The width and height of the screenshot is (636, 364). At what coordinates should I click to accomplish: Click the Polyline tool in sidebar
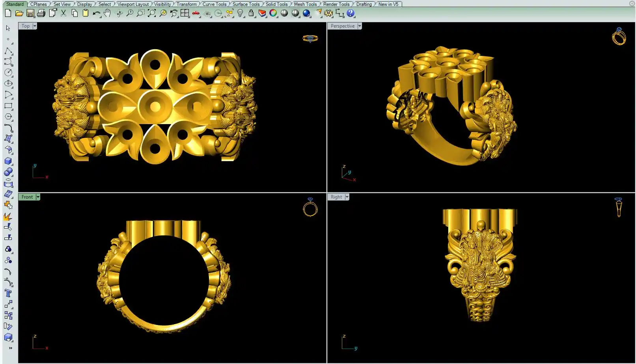[8, 51]
